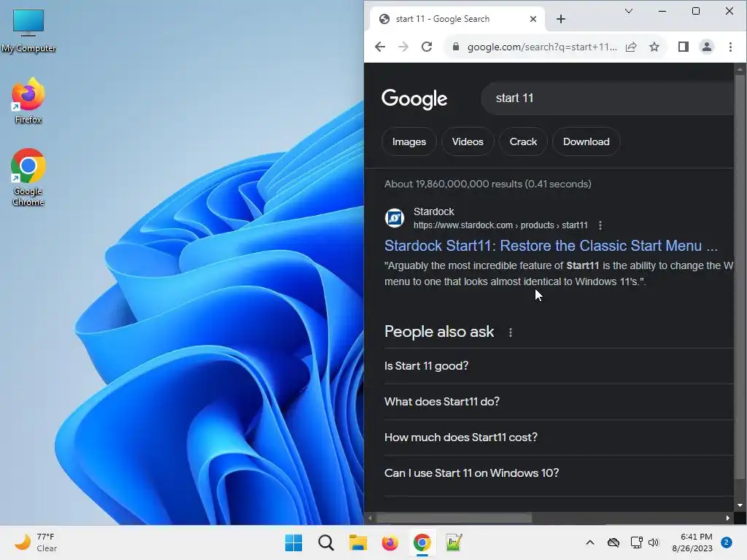The image size is (747, 560).
Task: Open a new tab with plus button
Action: [561, 19]
